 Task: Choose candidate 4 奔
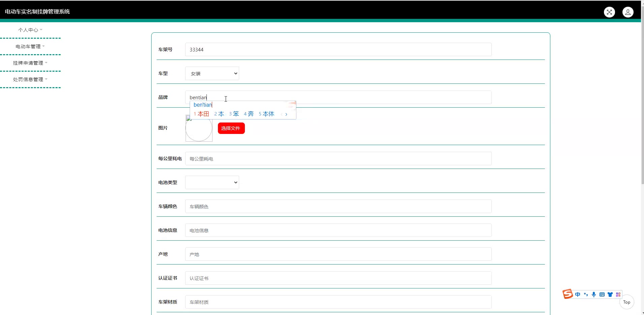pos(249,114)
